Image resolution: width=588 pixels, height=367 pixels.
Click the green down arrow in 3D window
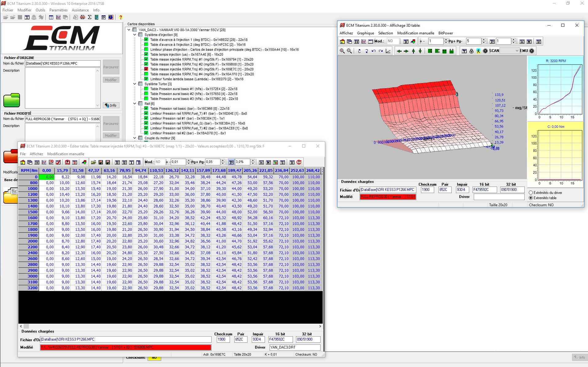[x=420, y=51]
